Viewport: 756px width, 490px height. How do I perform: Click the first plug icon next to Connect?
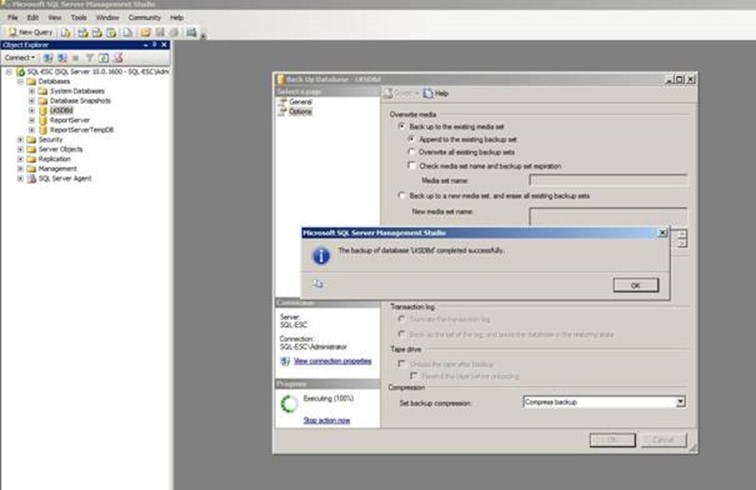pos(48,58)
